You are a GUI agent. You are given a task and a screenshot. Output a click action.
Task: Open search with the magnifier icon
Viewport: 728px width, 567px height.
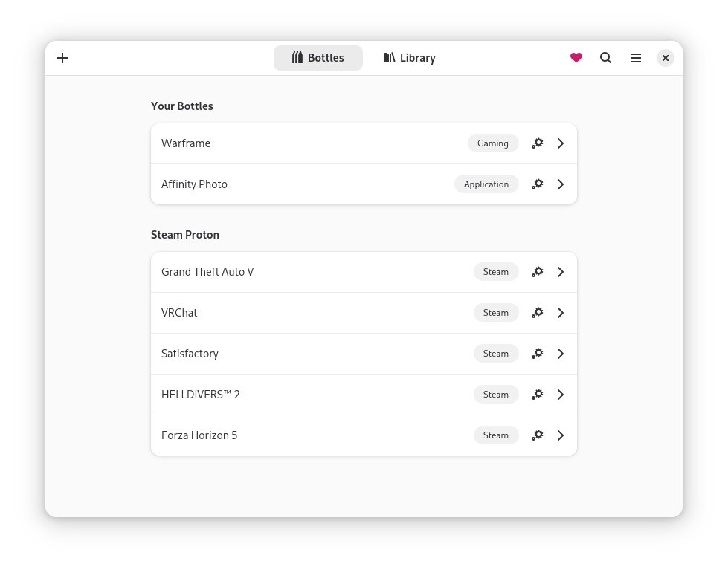click(605, 58)
